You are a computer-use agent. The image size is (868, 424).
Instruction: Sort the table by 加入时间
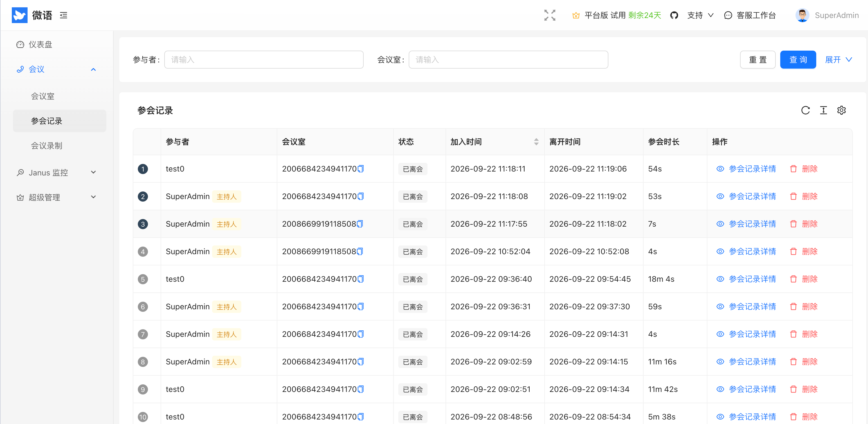[536, 142]
